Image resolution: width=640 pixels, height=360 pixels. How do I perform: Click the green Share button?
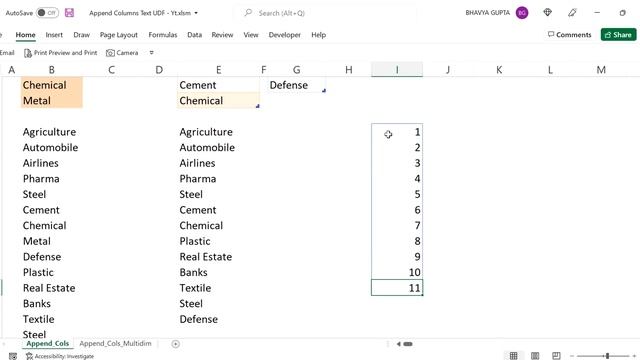[618, 35]
